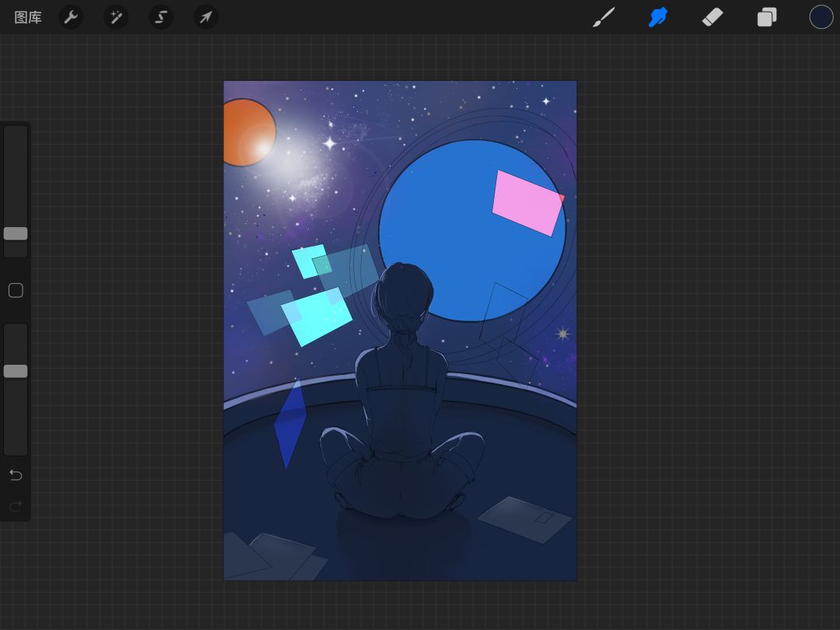Click the orange planet in artwork
This screenshot has height=630, width=840.
pos(247,132)
